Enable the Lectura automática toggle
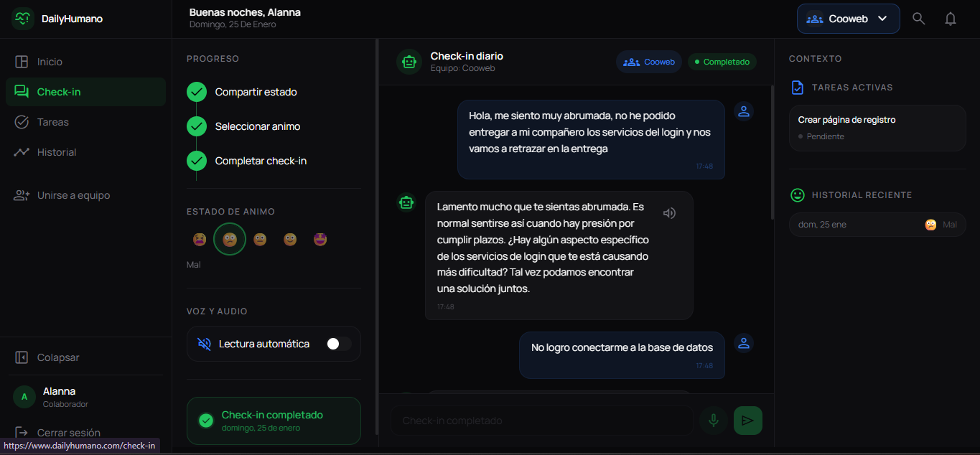The width and height of the screenshot is (980, 455). pyautogui.click(x=337, y=344)
